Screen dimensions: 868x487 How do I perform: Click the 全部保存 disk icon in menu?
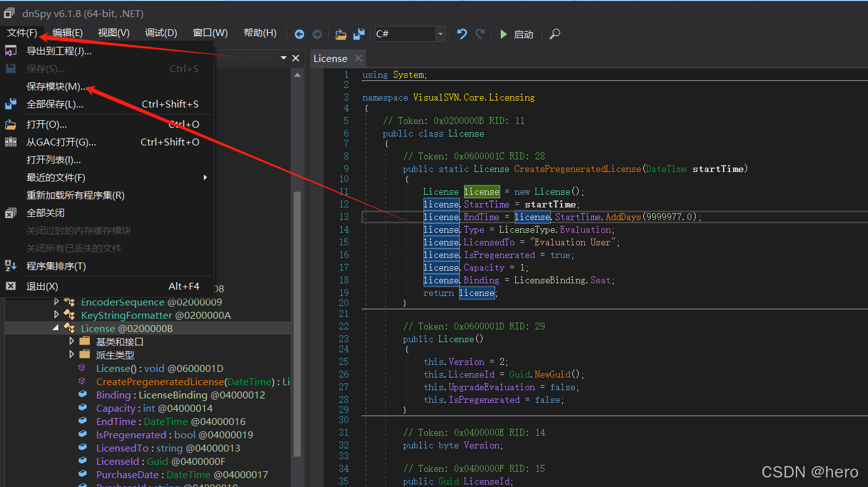point(11,104)
